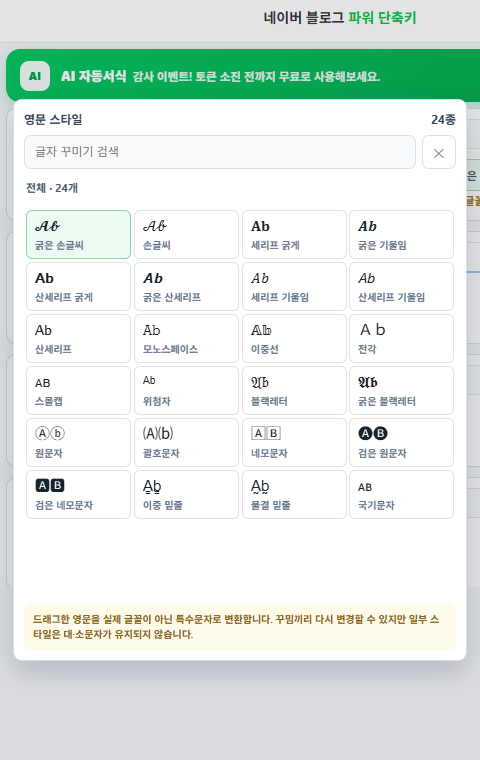Apply the 굵은 기울임 style

coord(401,235)
